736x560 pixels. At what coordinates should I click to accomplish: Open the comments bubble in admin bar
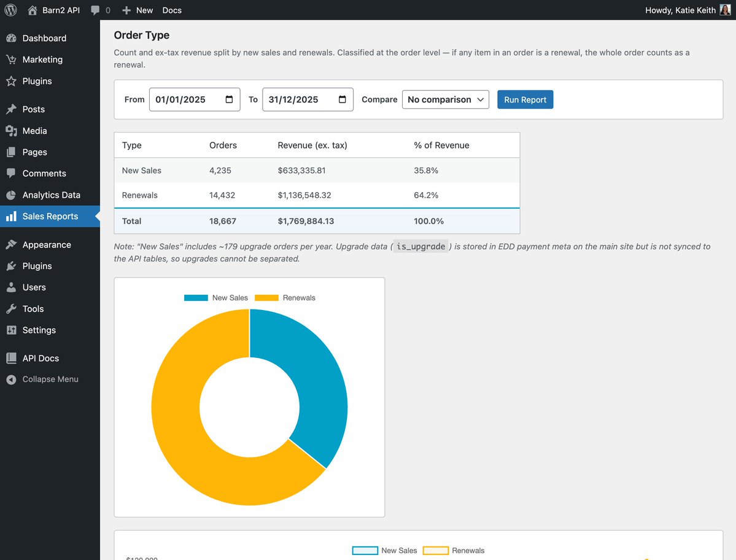coord(95,10)
